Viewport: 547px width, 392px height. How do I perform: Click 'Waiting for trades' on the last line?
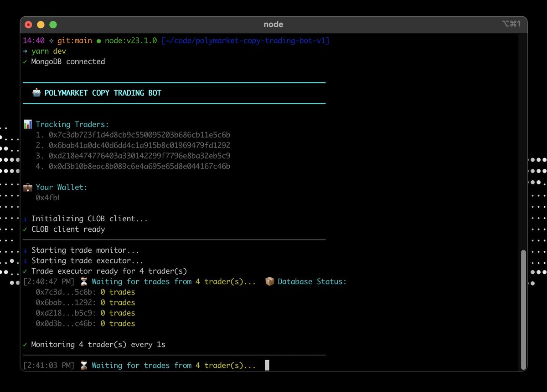[131, 365]
